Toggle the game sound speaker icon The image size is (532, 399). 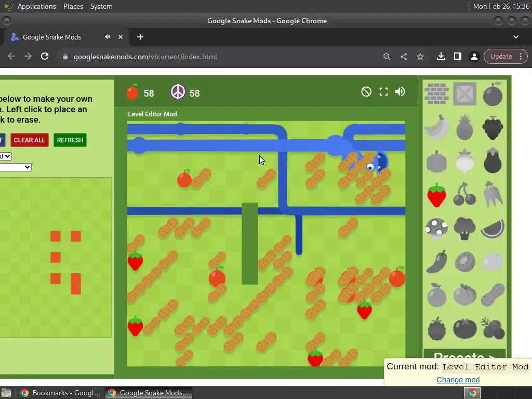tap(400, 91)
